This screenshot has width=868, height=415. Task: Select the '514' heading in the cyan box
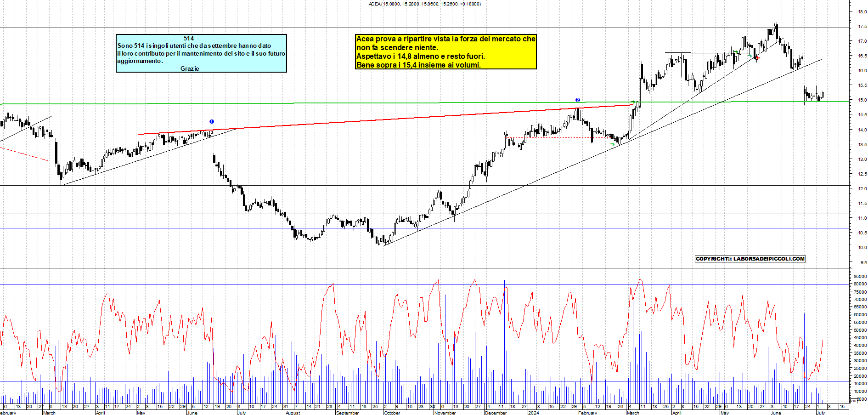[x=188, y=39]
